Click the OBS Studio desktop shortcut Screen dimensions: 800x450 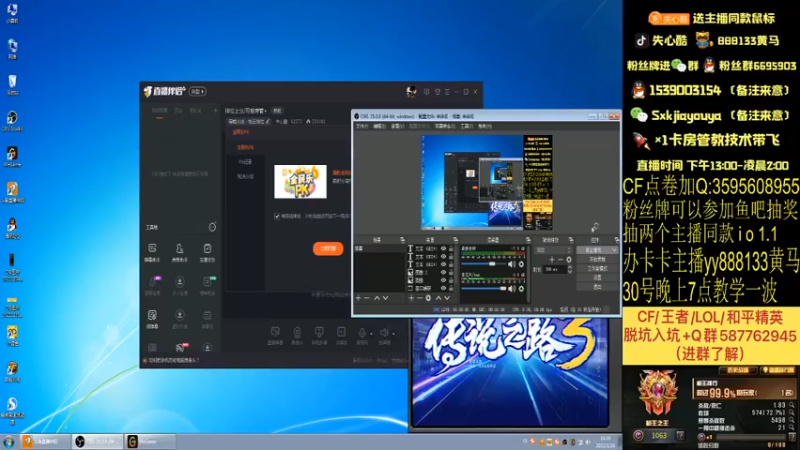coord(12,120)
